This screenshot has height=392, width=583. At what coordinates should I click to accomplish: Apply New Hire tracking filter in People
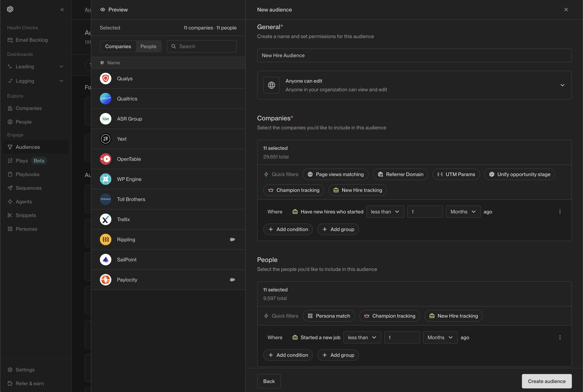pyautogui.click(x=454, y=316)
